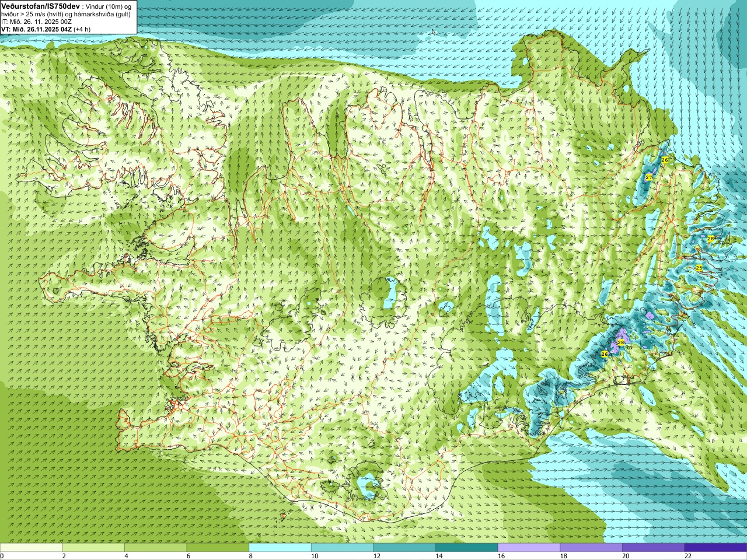Select the 18–20 purple legend swatch

591,548
